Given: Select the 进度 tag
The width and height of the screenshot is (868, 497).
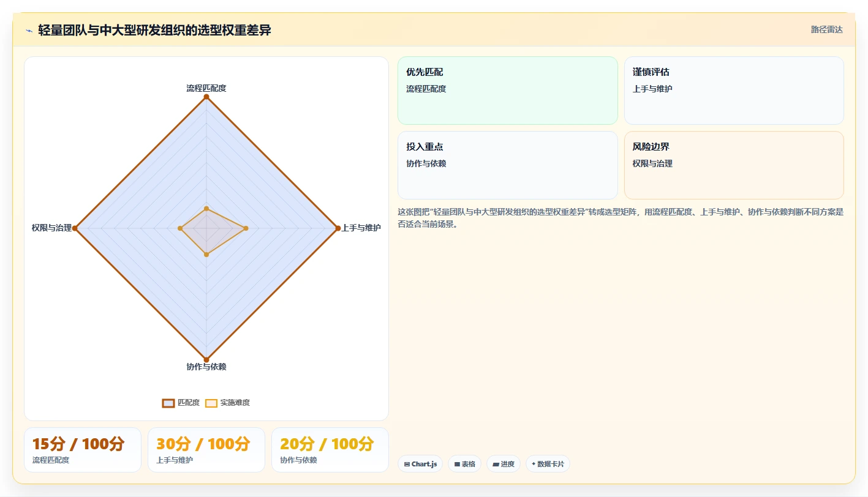Looking at the screenshot, I should pos(504,464).
